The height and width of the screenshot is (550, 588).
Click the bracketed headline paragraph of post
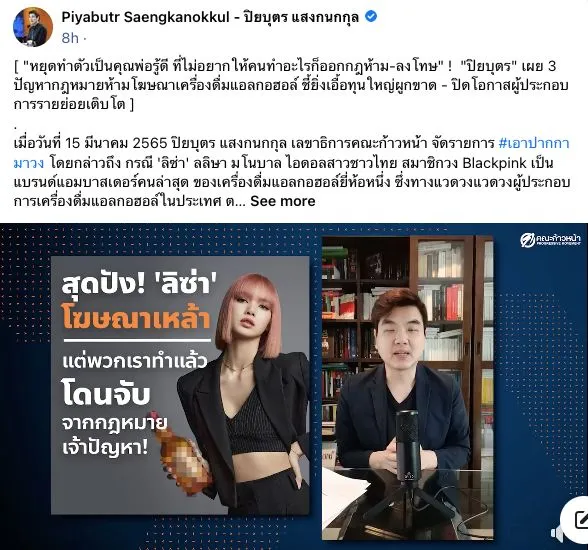pos(291,85)
